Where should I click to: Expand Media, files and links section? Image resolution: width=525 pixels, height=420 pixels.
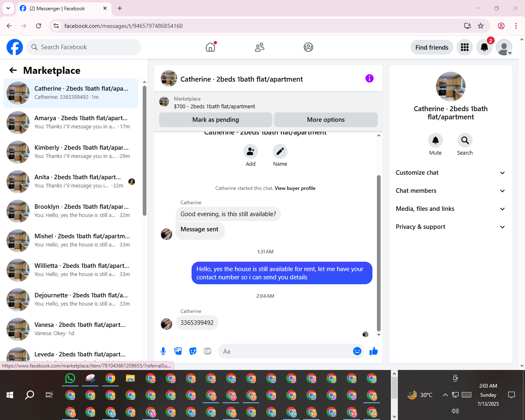[451, 209]
